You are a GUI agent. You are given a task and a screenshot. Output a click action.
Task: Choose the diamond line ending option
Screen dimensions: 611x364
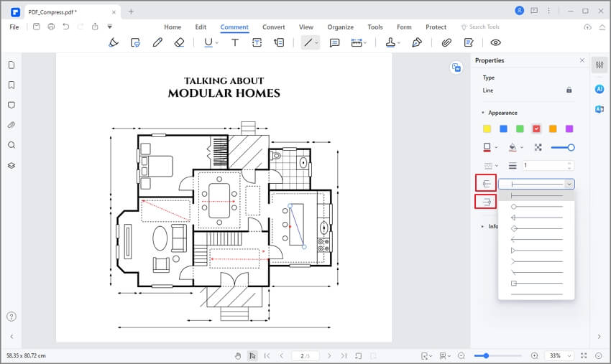[536, 228]
